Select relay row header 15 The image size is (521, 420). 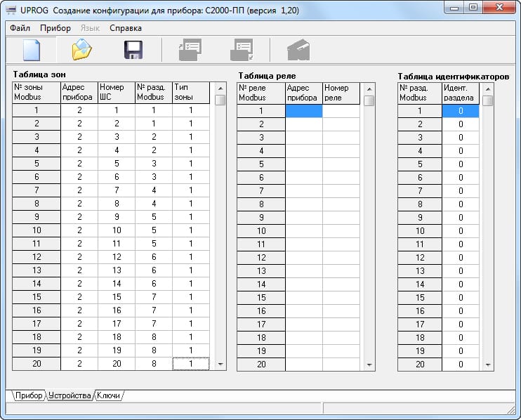pos(261,297)
